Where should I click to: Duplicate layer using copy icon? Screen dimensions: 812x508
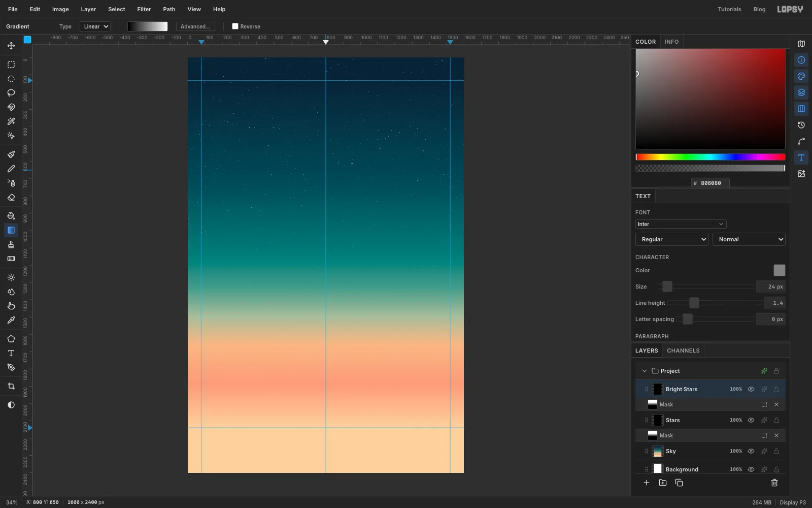679,483
